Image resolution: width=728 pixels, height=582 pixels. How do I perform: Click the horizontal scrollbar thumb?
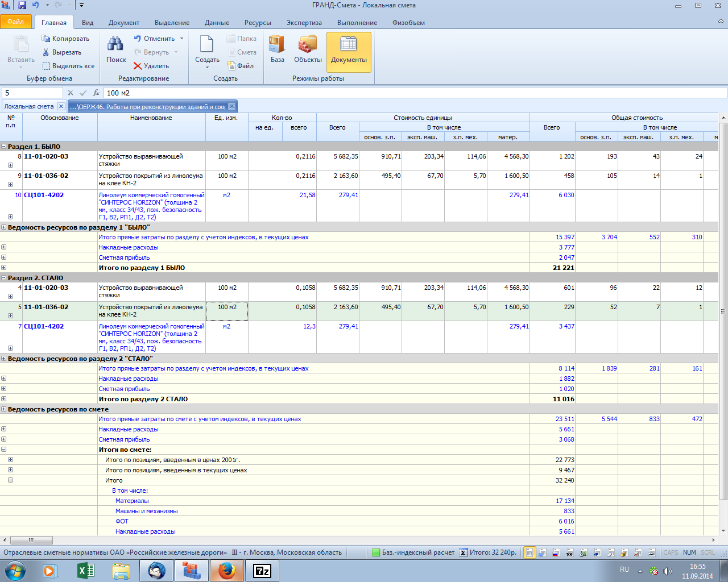(31, 540)
